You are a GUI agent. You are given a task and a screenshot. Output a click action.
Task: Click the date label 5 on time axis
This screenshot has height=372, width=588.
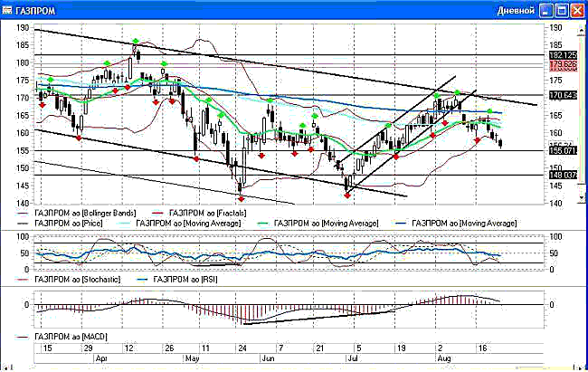coord(359,348)
